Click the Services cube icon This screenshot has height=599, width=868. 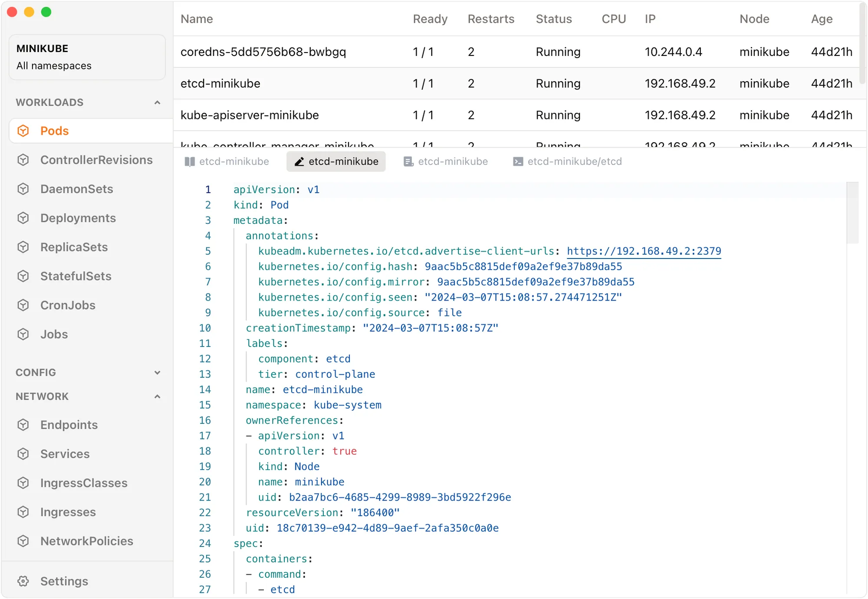23,454
